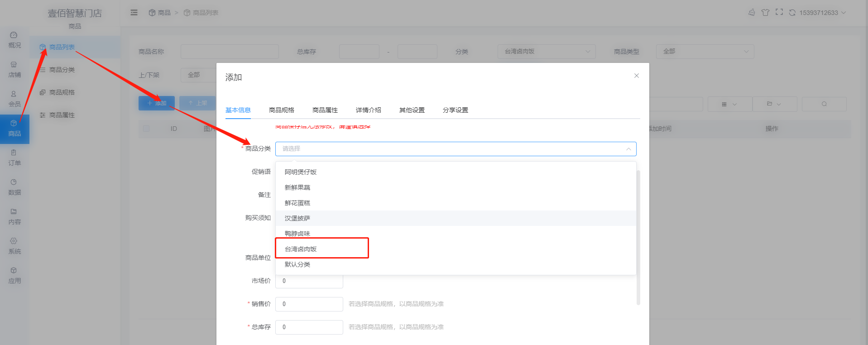The image size is (868, 345).
Task: Open the 订单 orders sidebar icon
Action: coord(14,158)
